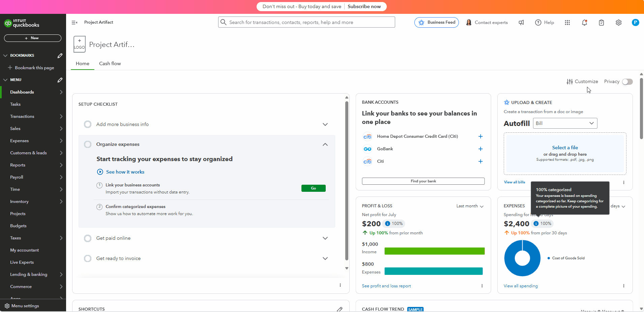Open the apps grid icon
The image size is (644, 312).
click(567, 23)
